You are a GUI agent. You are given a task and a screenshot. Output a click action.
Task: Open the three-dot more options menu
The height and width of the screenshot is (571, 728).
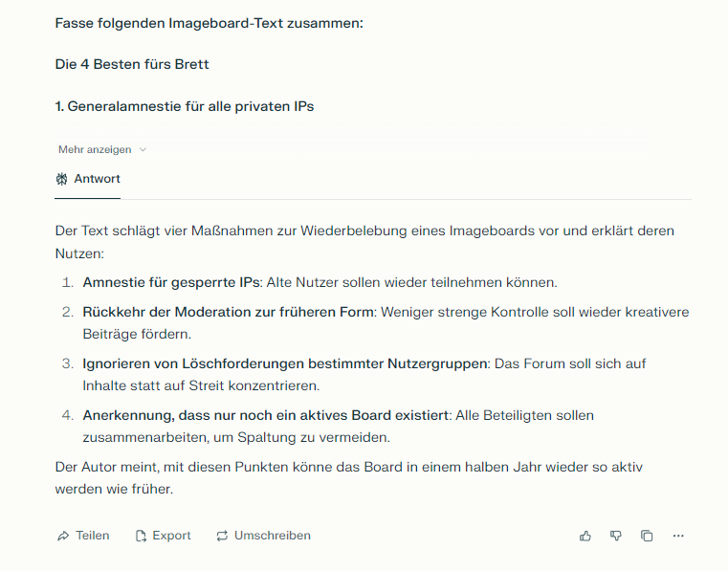click(x=678, y=536)
